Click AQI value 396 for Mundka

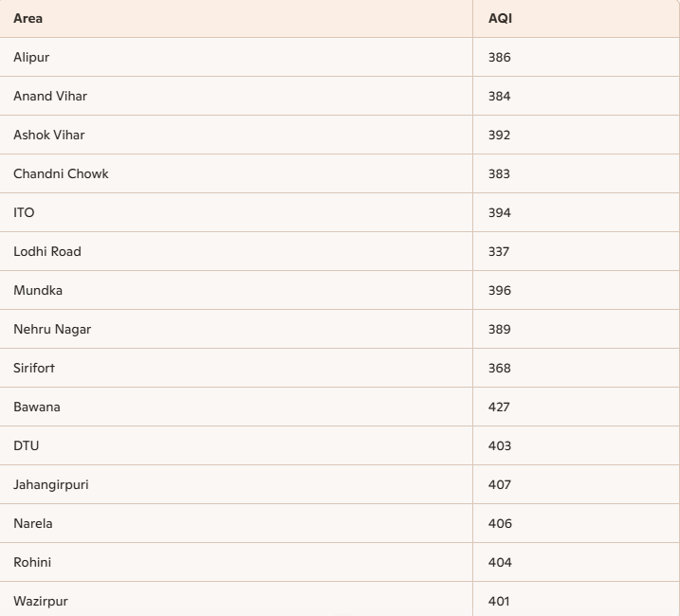coord(500,290)
